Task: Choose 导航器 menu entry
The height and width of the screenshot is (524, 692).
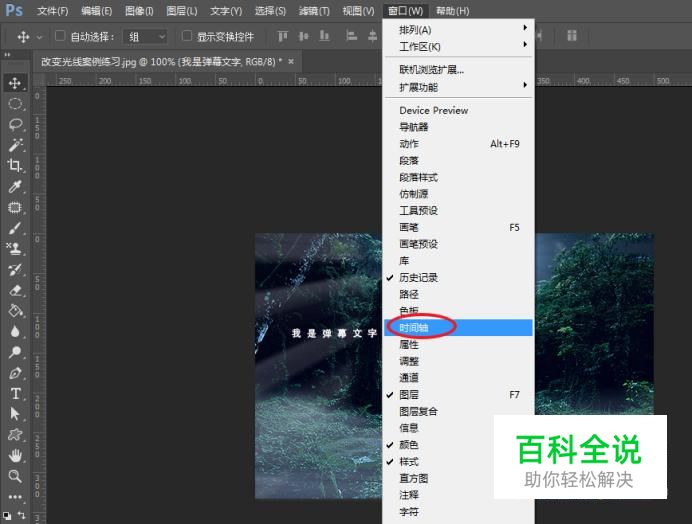Action: 458,127
